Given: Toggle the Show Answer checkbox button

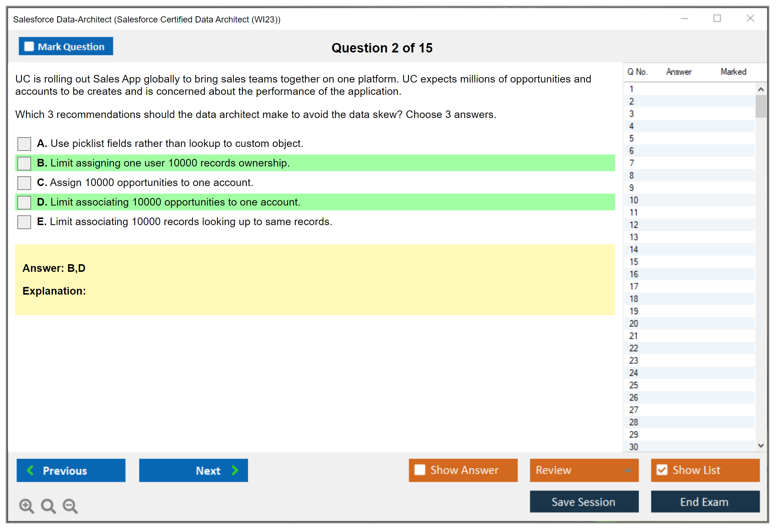Looking at the screenshot, I should [420, 470].
